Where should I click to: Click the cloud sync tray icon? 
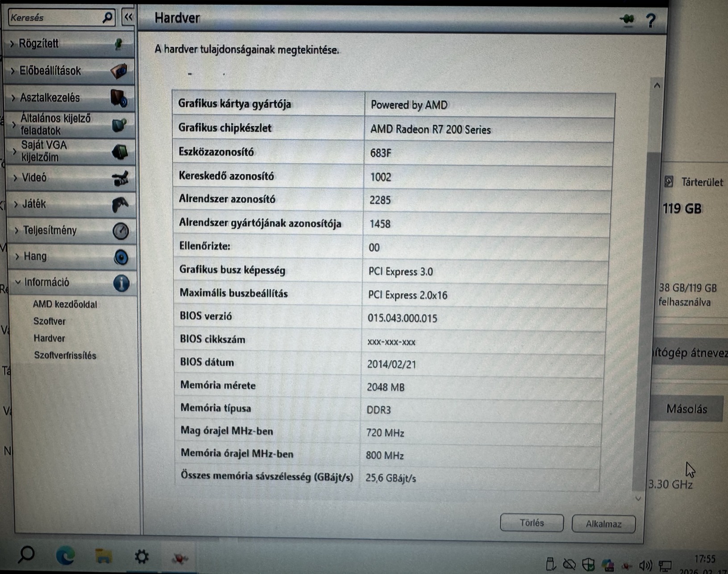(x=569, y=564)
